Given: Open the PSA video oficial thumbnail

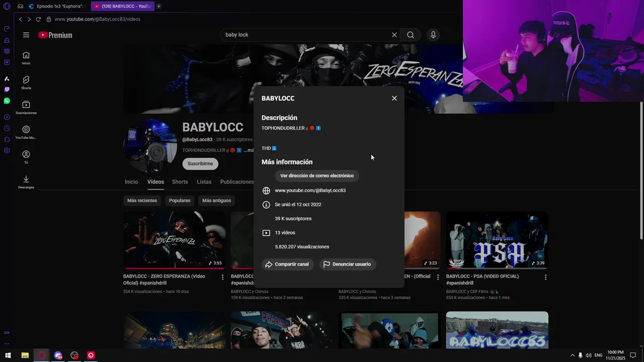Looking at the screenshot, I should click(x=497, y=240).
